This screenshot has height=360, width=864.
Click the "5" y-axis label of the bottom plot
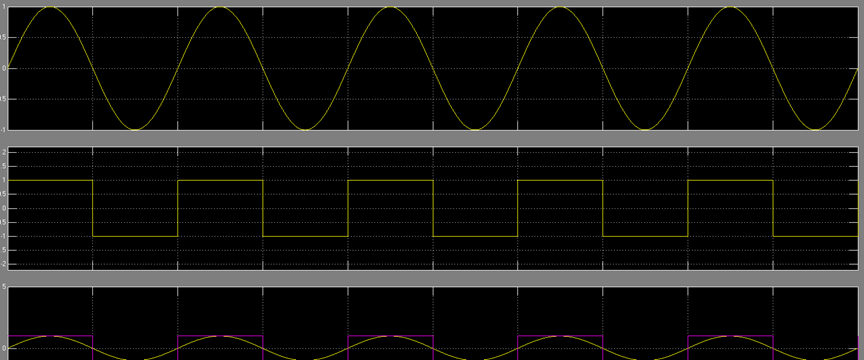point(4,287)
